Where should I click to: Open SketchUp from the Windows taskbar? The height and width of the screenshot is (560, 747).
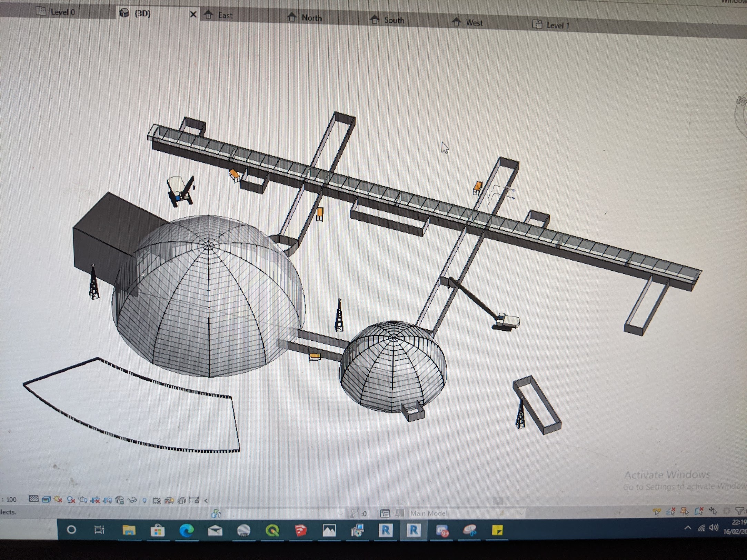301,530
